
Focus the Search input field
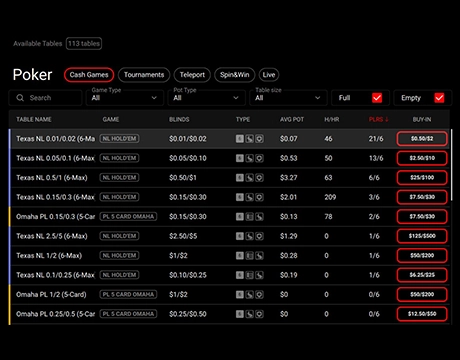pos(45,98)
